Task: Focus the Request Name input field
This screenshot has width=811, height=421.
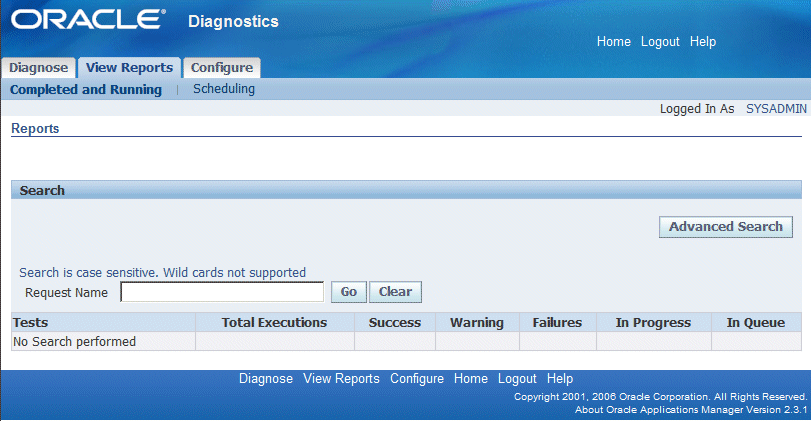Action: tap(222, 292)
